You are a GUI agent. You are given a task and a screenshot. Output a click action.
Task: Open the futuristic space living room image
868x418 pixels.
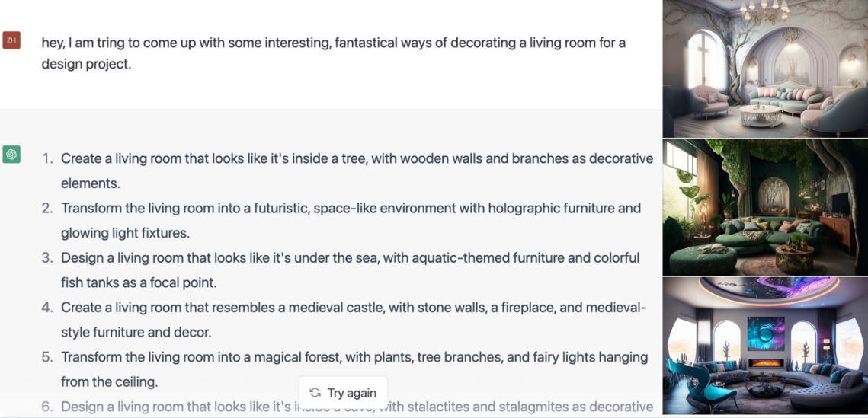[x=764, y=346]
